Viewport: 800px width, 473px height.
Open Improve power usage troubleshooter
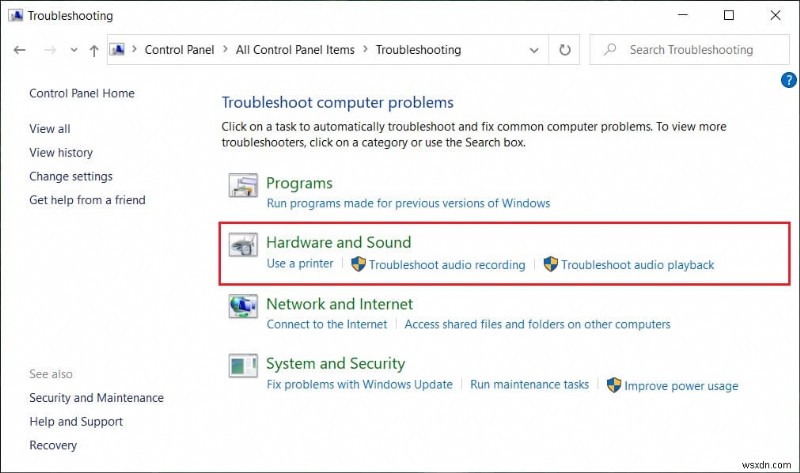(x=681, y=386)
